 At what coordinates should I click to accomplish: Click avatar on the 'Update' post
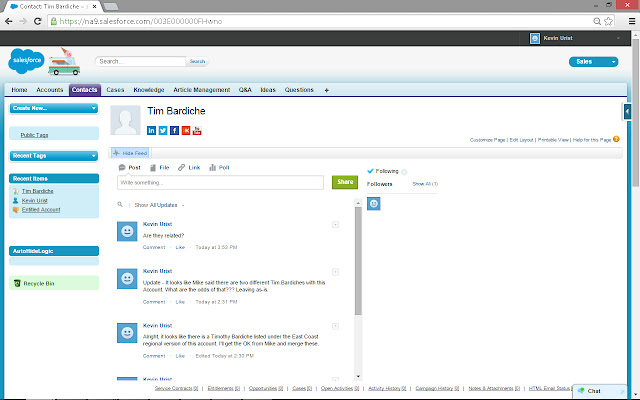(127, 278)
